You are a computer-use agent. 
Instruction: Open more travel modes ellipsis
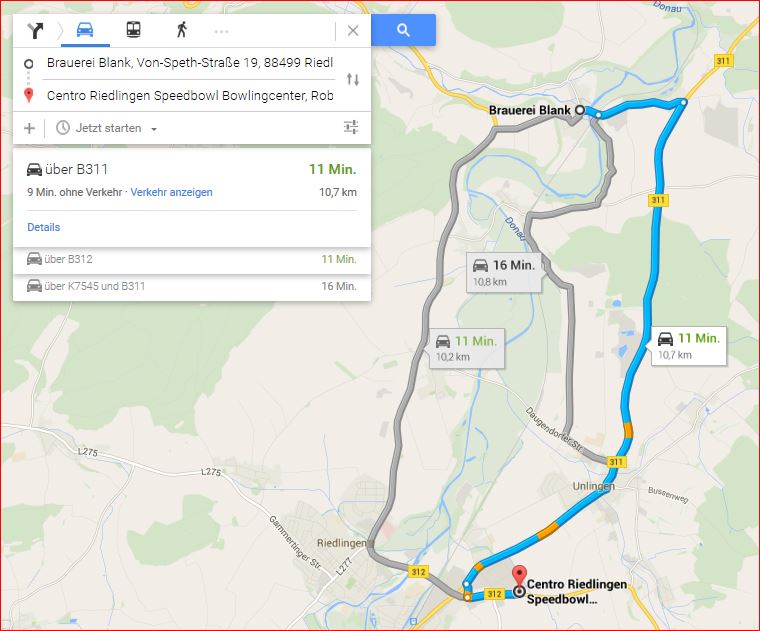click(222, 32)
